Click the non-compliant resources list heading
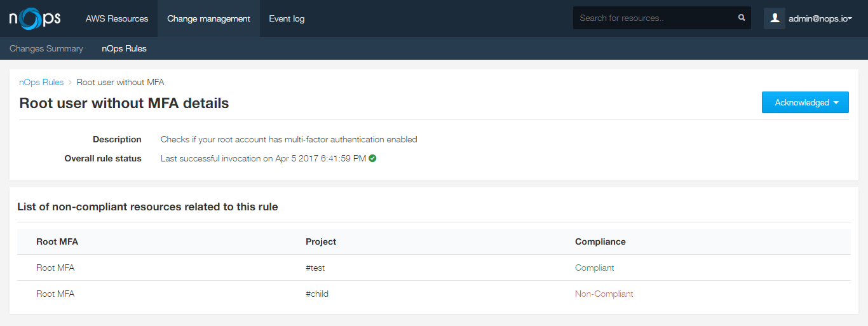The width and height of the screenshot is (868, 326). tap(147, 207)
